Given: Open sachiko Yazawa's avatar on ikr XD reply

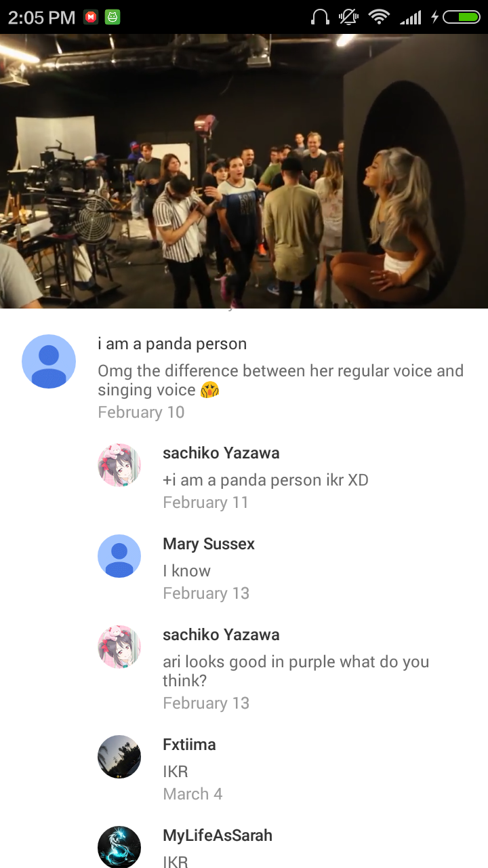Looking at the screenshot, I should [x=119, y=465].
